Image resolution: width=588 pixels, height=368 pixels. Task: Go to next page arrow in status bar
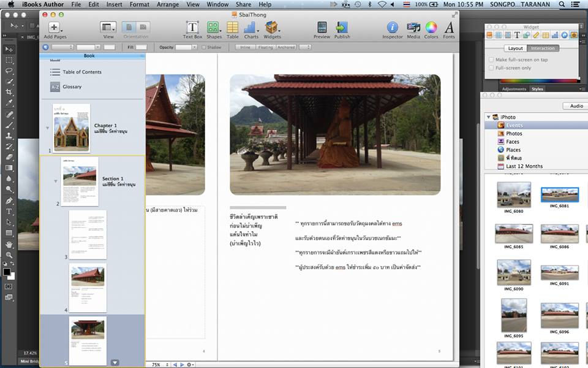(182, 364)
